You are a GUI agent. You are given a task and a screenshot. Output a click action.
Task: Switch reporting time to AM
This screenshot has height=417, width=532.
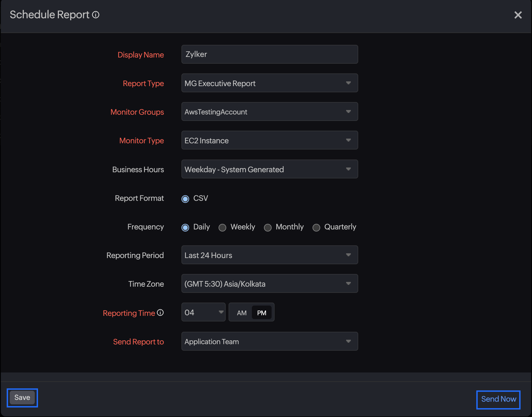(242, 313)
